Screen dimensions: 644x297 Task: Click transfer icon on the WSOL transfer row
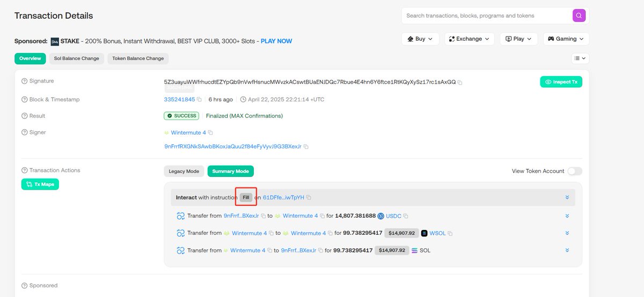click(x=181, y=233)
